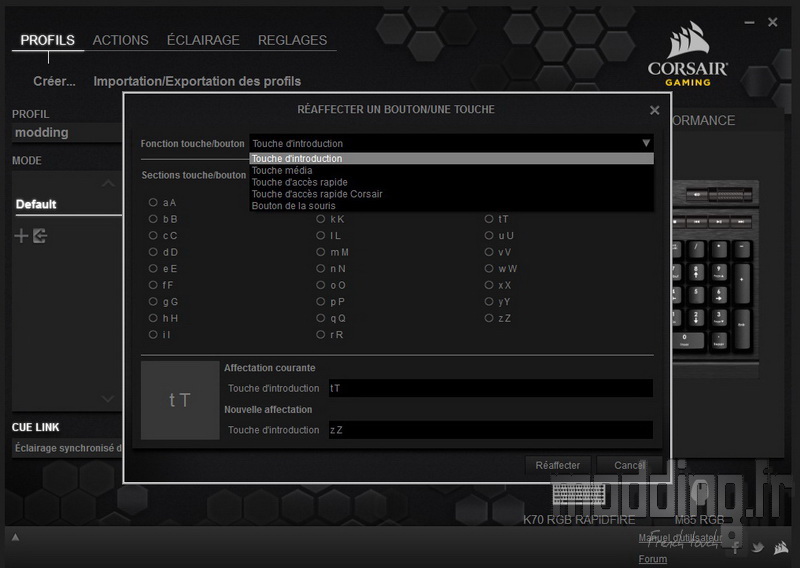The width and height of the screenshot is (800, 568).
Task: Select the iI radio button
Action: point(153,334)
